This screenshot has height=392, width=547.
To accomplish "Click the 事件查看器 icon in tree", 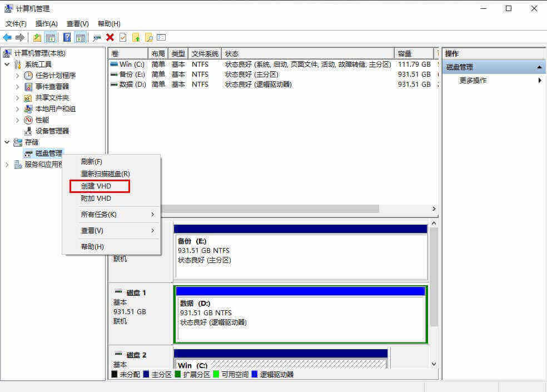I will 28,87.
